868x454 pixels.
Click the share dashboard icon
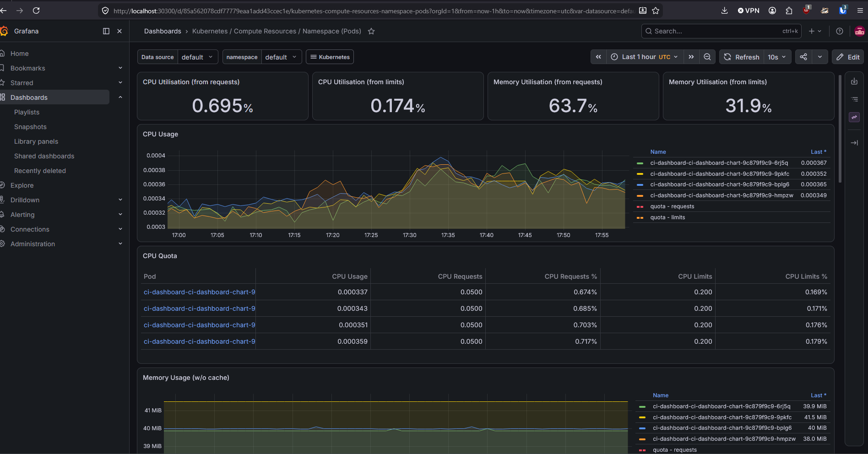click(x=803, y=57)
